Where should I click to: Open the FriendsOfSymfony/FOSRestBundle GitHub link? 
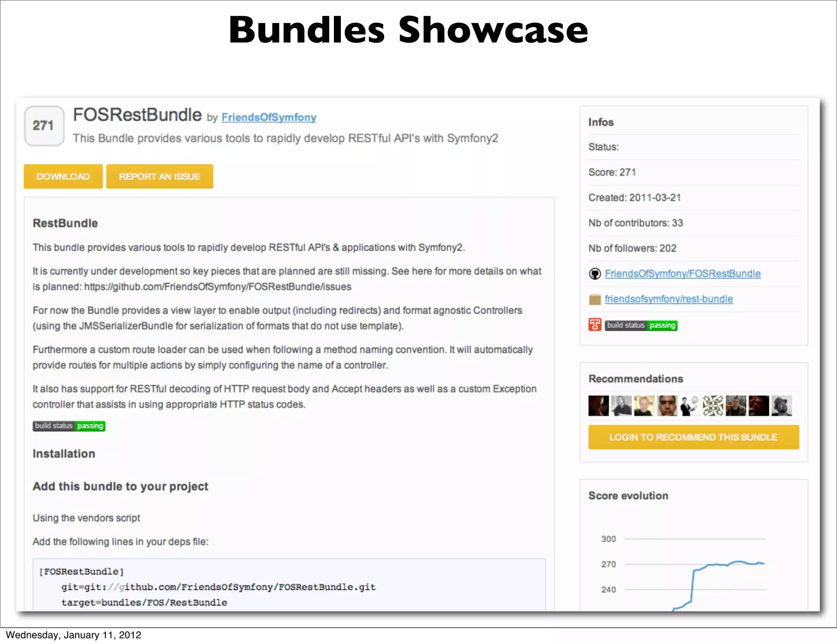click(683, 274)
